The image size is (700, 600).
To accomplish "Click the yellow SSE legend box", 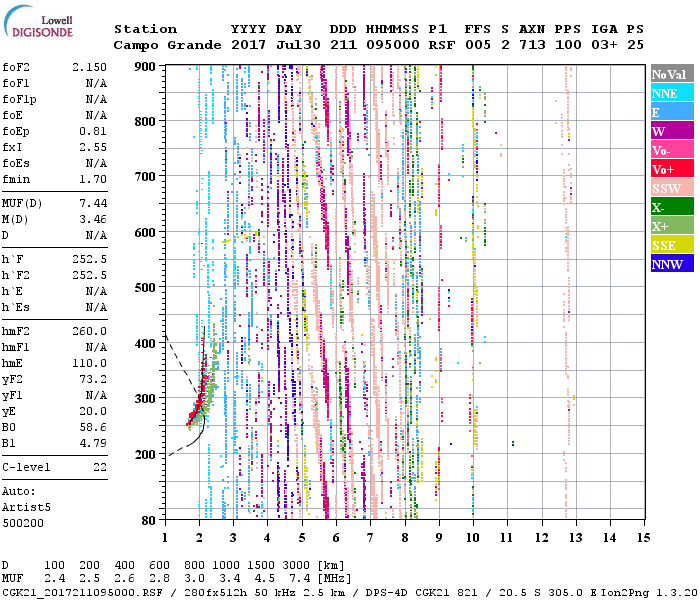I will coord(668,246).
